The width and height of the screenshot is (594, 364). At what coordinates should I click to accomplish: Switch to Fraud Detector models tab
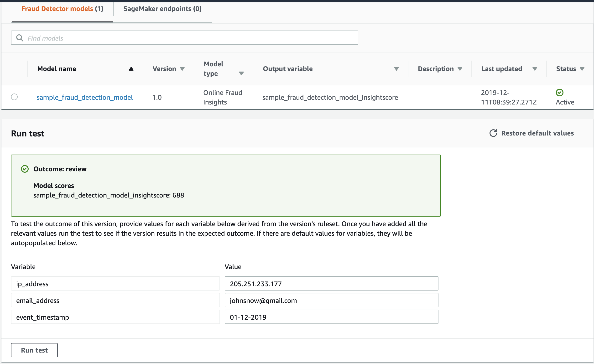click(63, 9)
